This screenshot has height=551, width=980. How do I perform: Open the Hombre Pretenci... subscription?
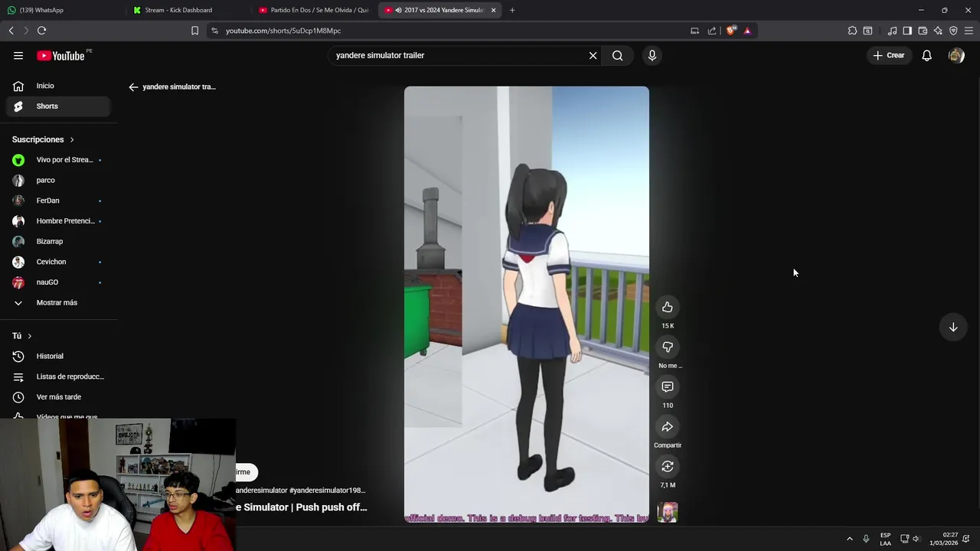click(x=59, y=221)
